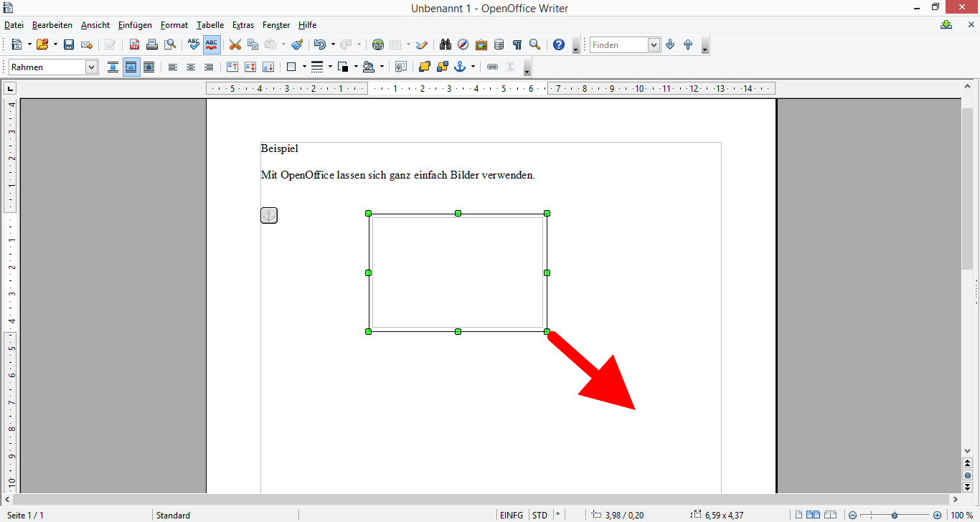Open the Navigator compass icon
980x522 pixels.
tap(463, 44)
